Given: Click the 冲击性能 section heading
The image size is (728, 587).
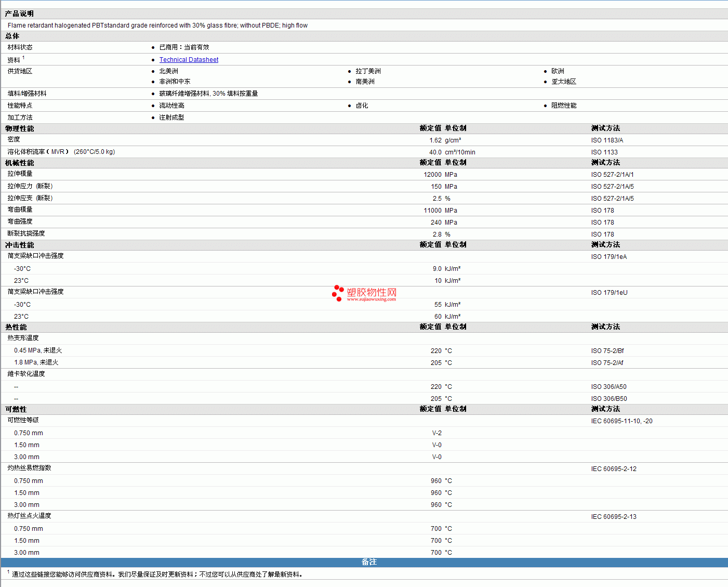Looking at the screenshot, I should coord(19,245).
